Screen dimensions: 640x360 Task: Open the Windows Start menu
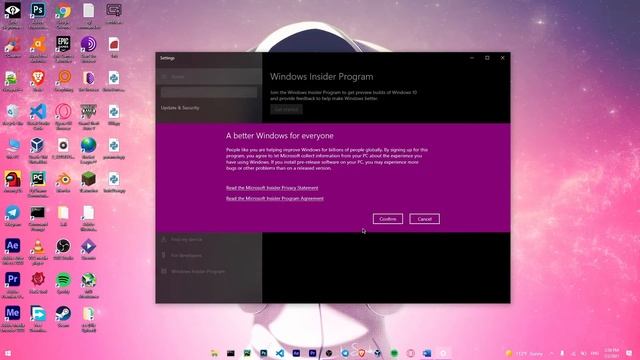pyautogui.click(x=7, y=353)
